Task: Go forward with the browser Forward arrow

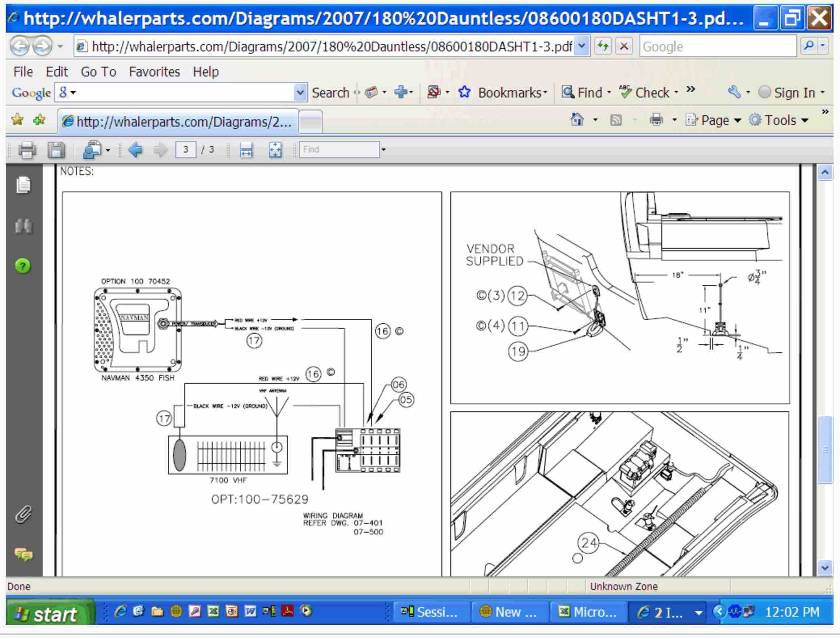Action: point(42,47)
